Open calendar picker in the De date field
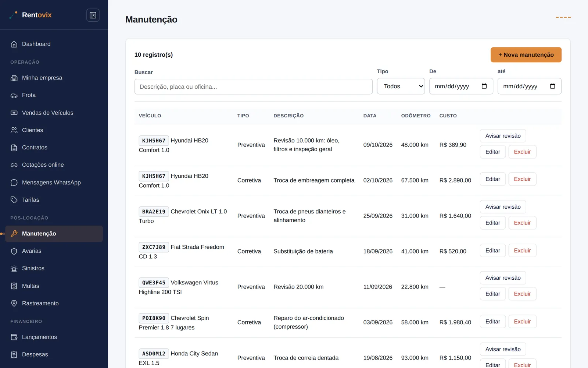 pos(484,86)
